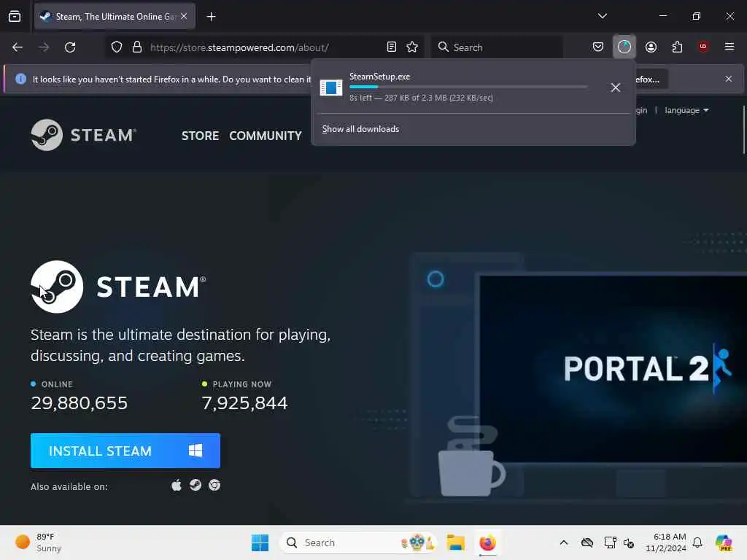This screenshot has width=747, height=560.
Task: View site security padlock info
Action: pos(137,47)
